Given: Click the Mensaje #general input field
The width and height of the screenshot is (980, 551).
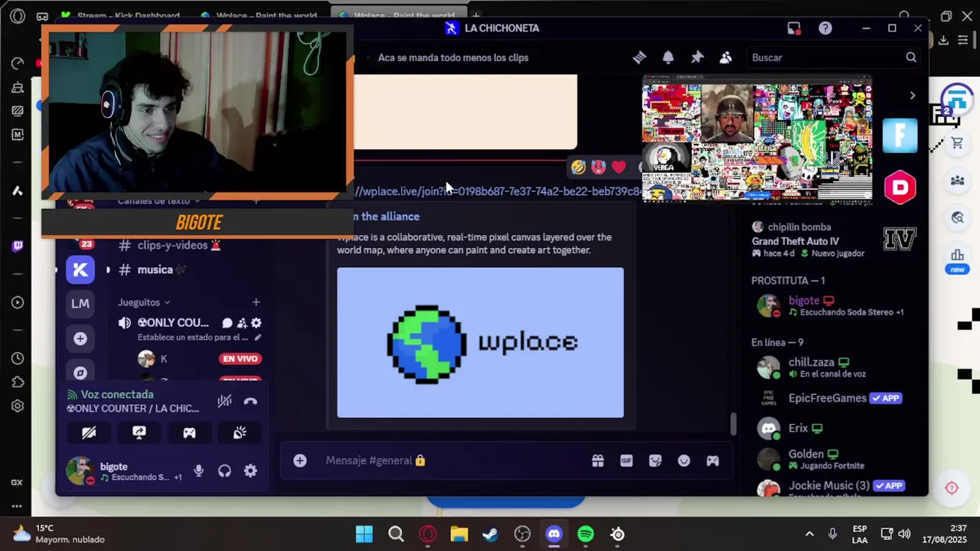Looking at the screenshot, I should [x=452, y=461].
